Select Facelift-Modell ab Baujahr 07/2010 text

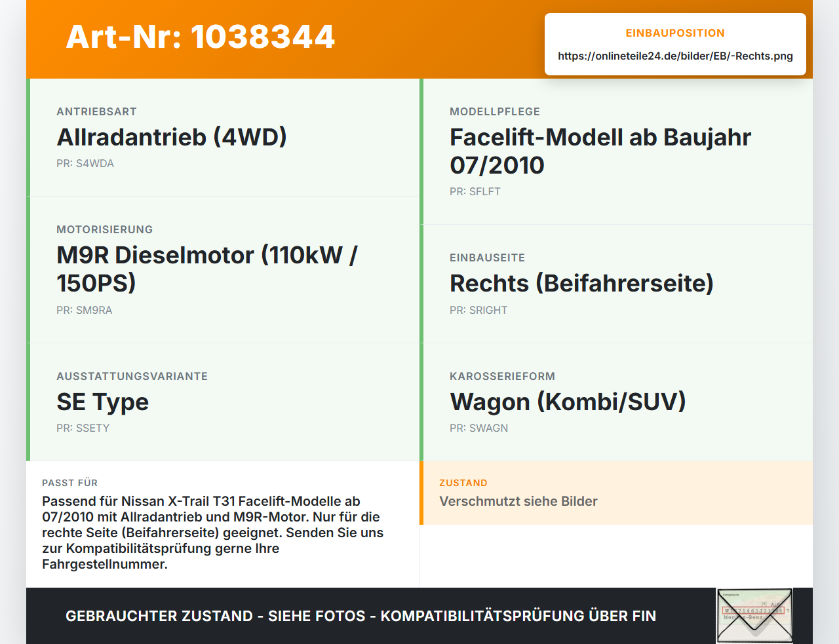(600, 151)
